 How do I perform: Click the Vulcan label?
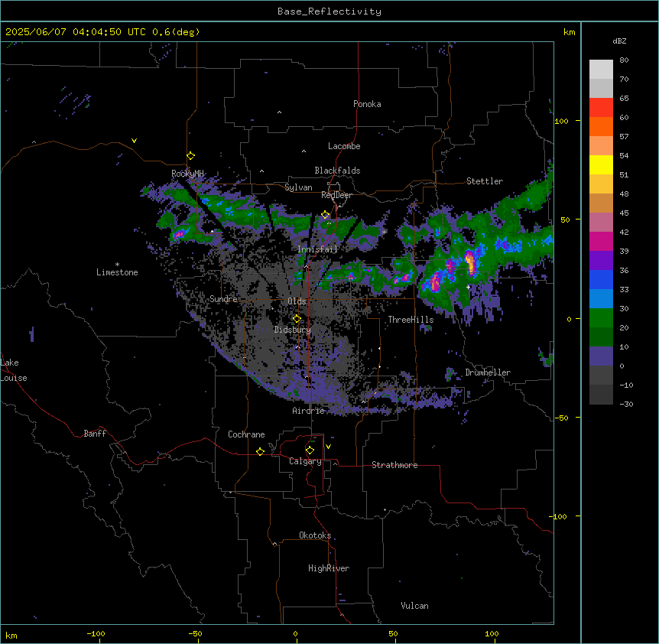414,606
